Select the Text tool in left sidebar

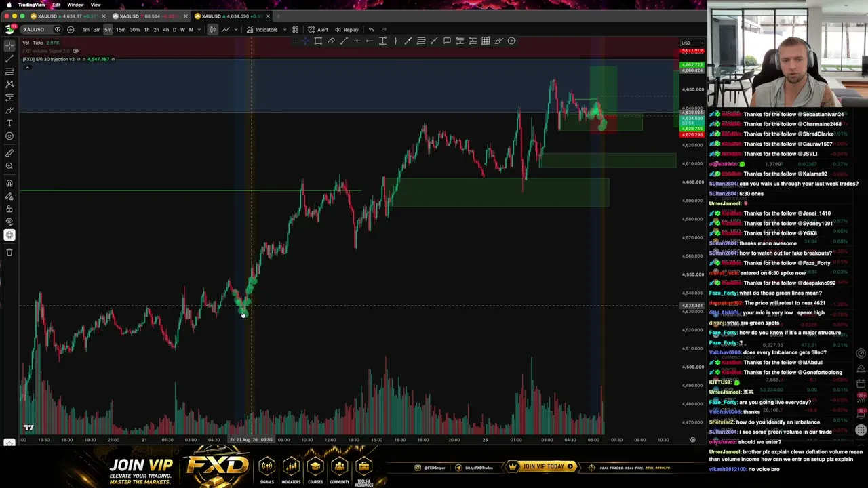(9, 123)
